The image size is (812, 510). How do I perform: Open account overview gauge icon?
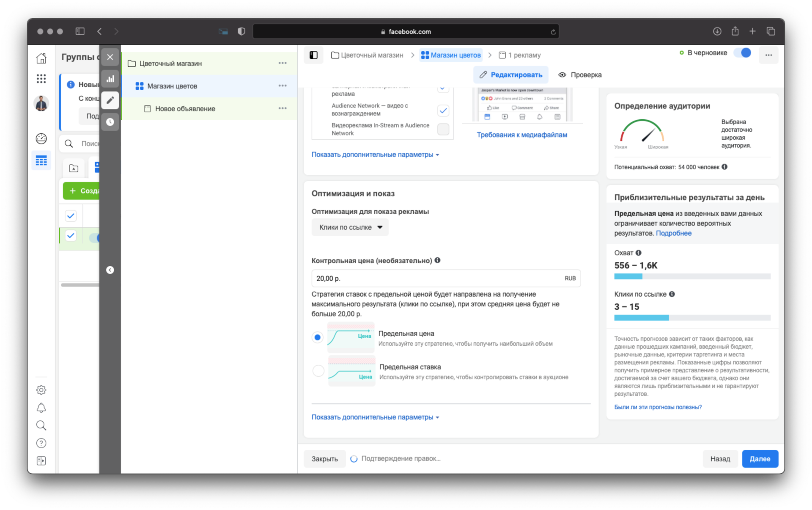(41, 138)
